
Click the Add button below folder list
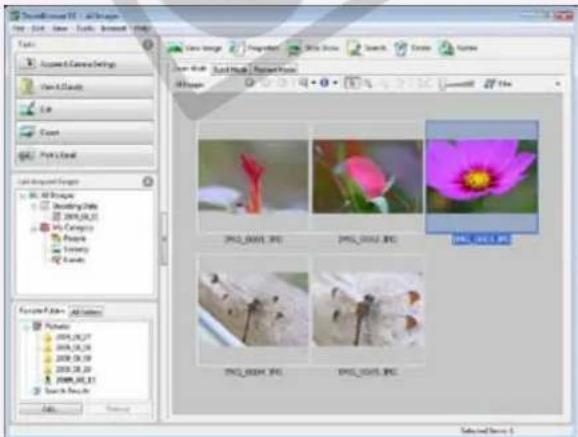click(x=51, y=409)
